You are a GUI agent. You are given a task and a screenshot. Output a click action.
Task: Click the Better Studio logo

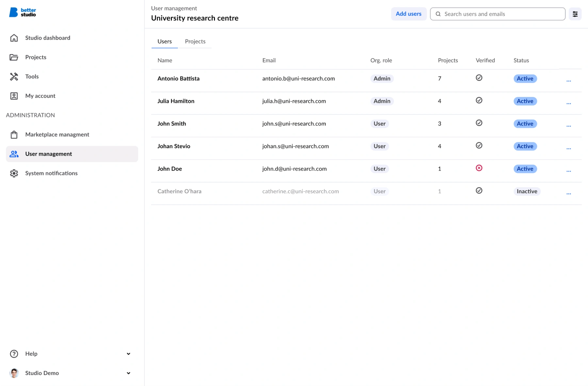(x=23, y=12)
